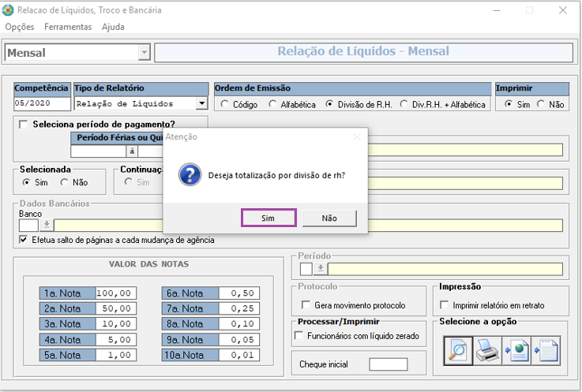582x392 pixels.
Task: Close the Atenção dialog with its X
Action: click(x=357, y=137)
